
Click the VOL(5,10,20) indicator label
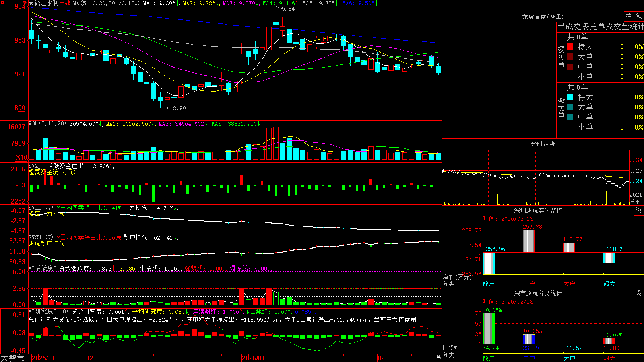[47, 124]
